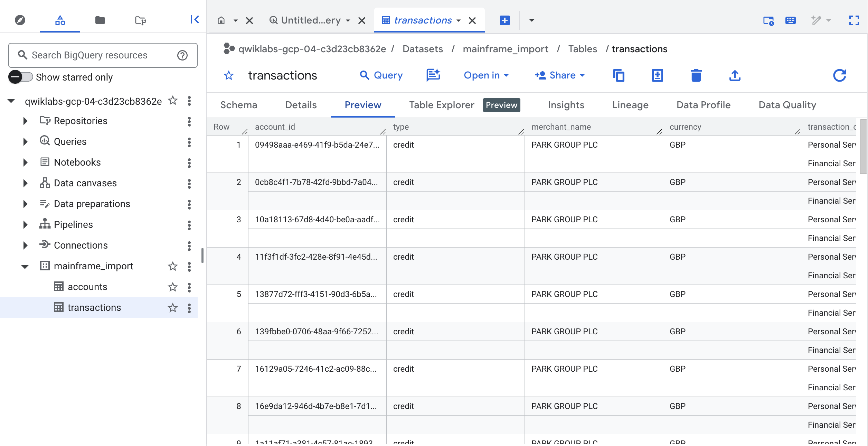Refresh the table preview
This screenshot has width=868, height=446.
pyautogui.click(x=840, y=75)
